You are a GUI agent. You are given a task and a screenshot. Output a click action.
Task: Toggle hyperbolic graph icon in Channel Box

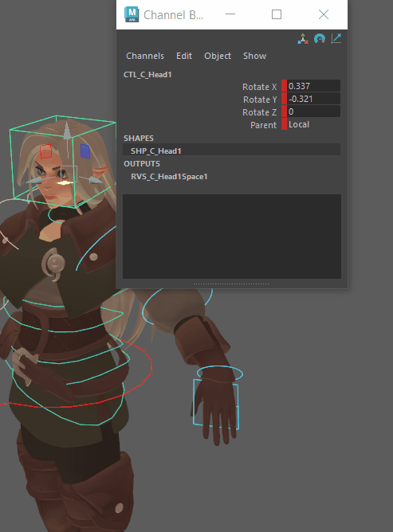click(336, 39)
